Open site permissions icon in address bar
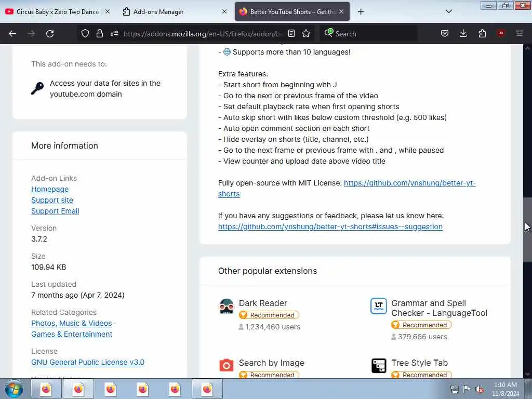Image resolution: width=532 pixels, height=399 pixels. coord(114,33)
